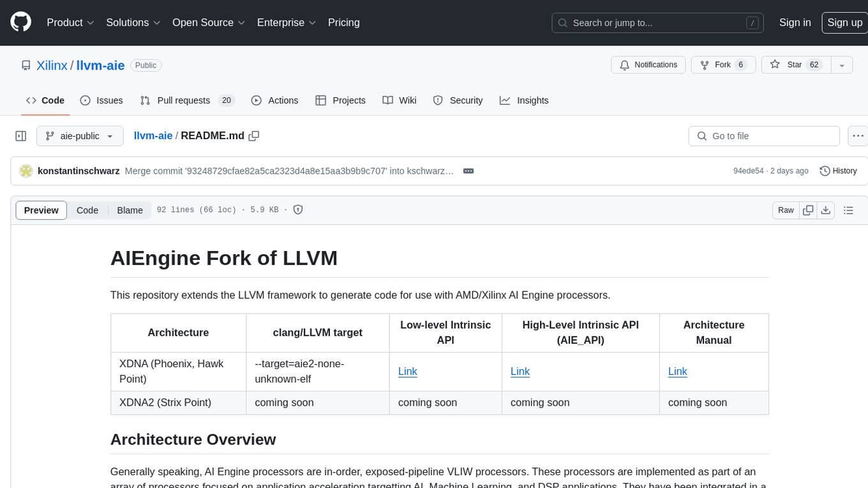Switch to the Security tab
868x488 pixels.
point(458,100)
